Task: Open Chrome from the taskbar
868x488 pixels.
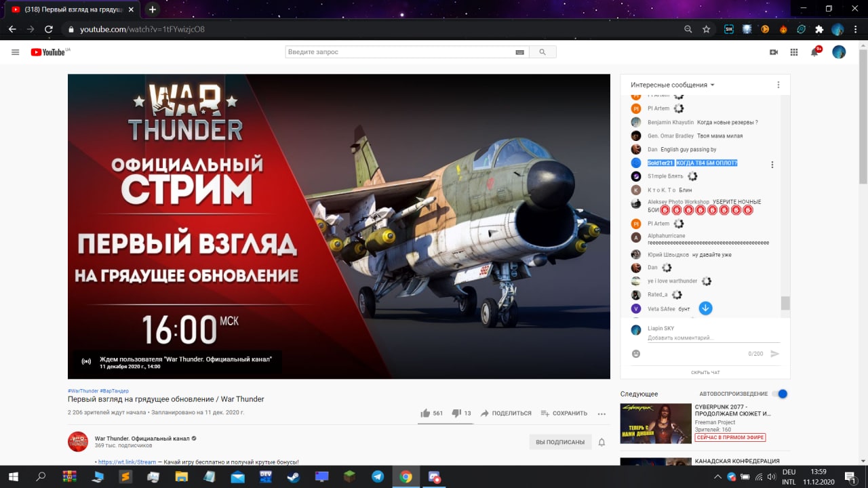Action: pyautogui.click(x=406, y=476)
